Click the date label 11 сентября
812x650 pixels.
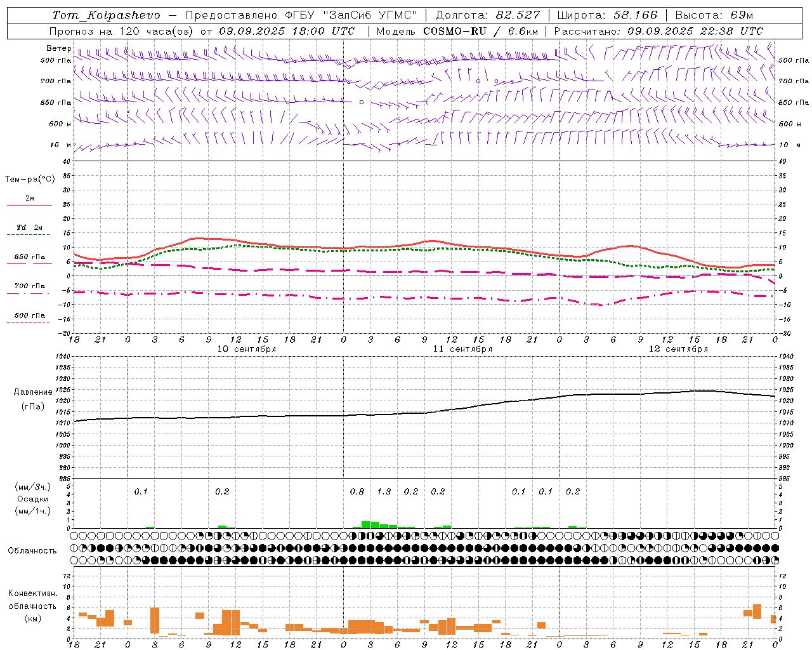point(462,349)
